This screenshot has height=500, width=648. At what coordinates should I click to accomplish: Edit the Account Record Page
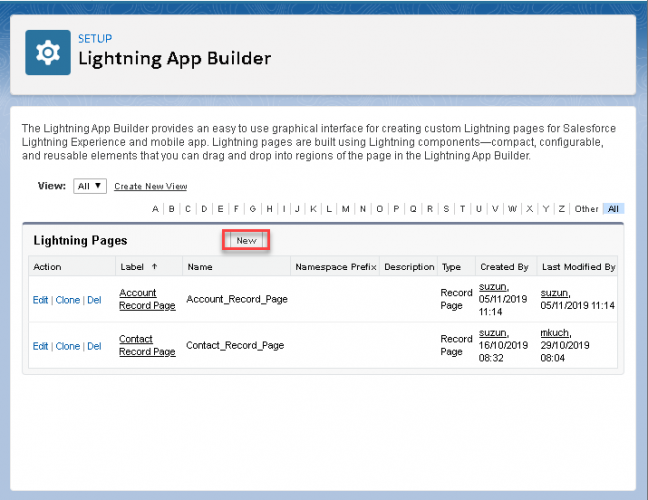click(x=40, y=300)
